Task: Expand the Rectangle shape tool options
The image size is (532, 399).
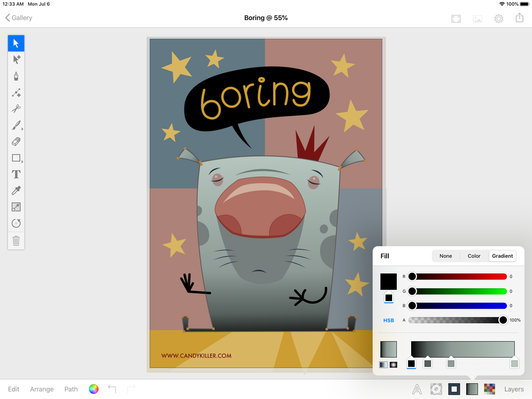Action: click(x=22, y=161)
